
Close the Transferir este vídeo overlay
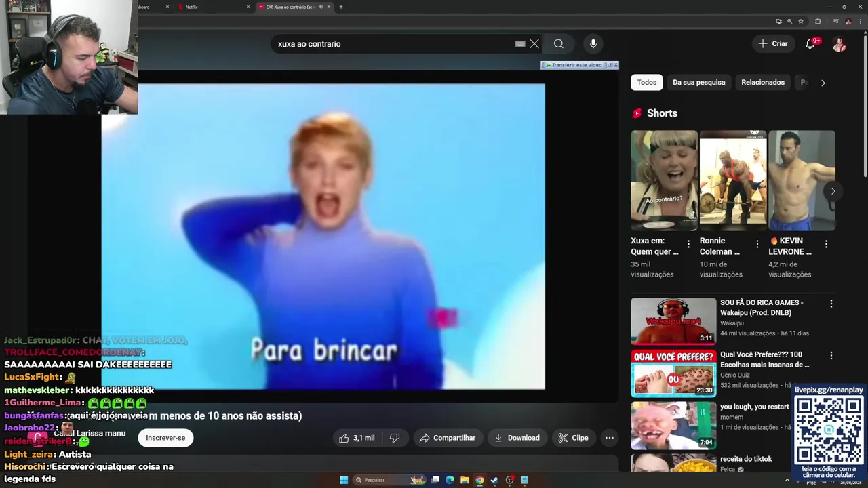(616, 65)
